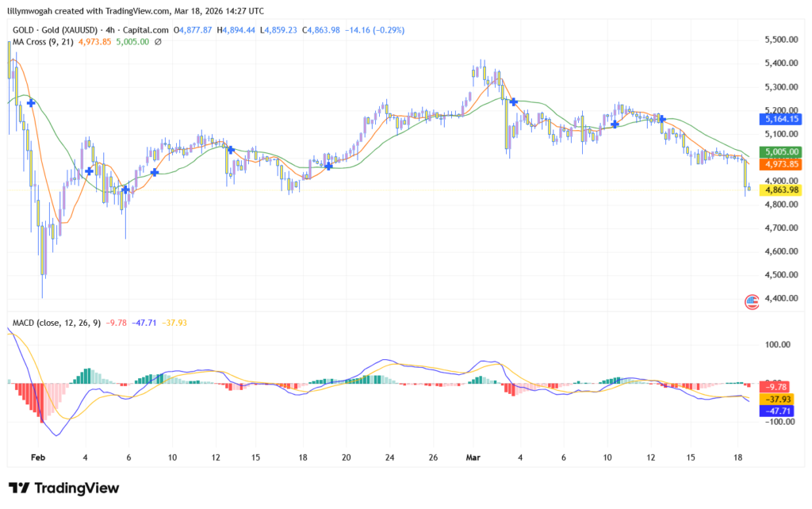Click the empty-set symbol after MA Cross values

tap(158, 41)
